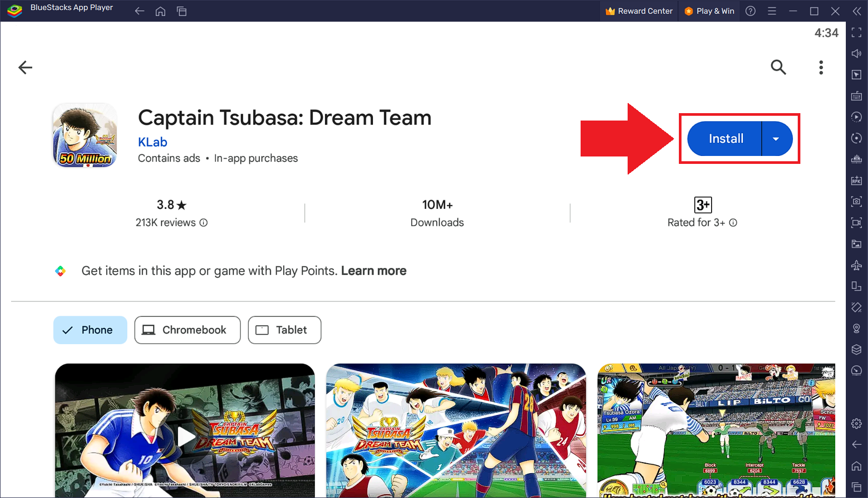
Task: Open BlueStacks home from the title bar
Action: coord(161,11)
